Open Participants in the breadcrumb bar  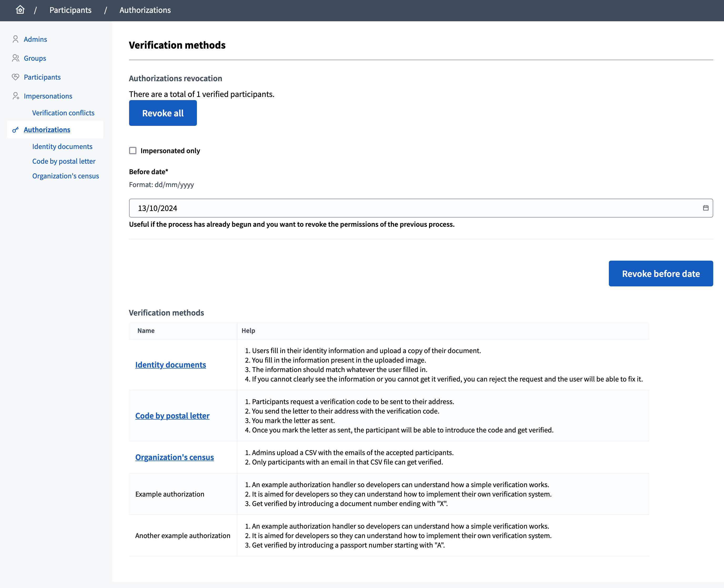[x=70, y=10]
